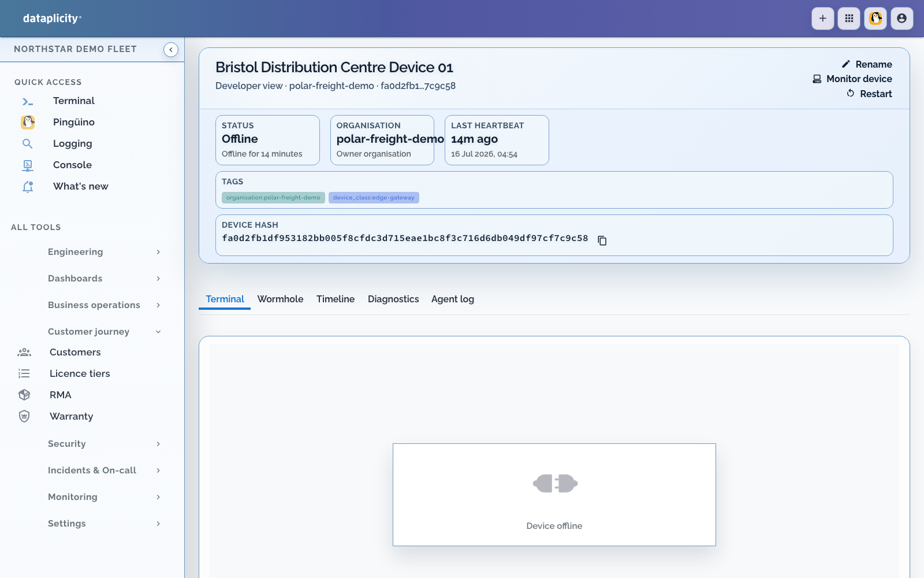Open the Customers page
Screen dimensions: 924x578
point(75,352)
